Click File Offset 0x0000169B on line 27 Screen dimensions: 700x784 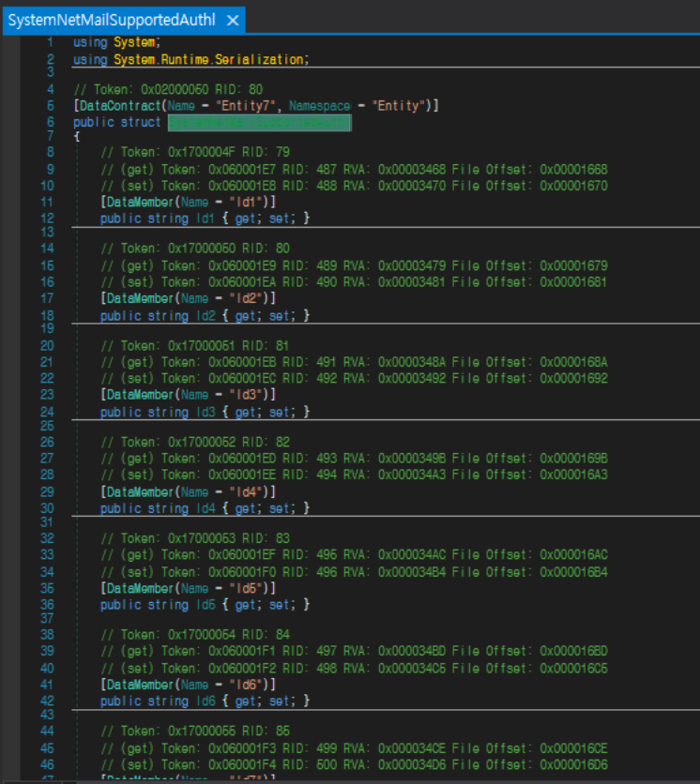tap(573, 459)
